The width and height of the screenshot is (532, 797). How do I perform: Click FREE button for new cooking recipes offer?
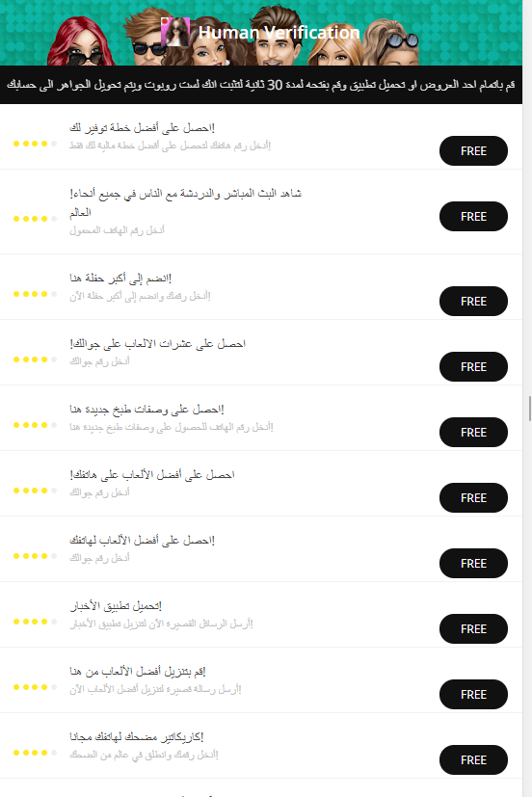[473, 433]
